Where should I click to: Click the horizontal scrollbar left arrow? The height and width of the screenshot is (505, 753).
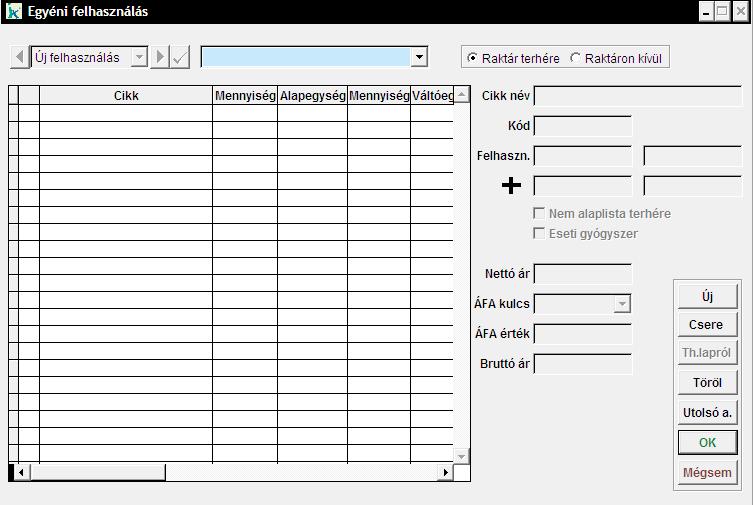[21, 472]
